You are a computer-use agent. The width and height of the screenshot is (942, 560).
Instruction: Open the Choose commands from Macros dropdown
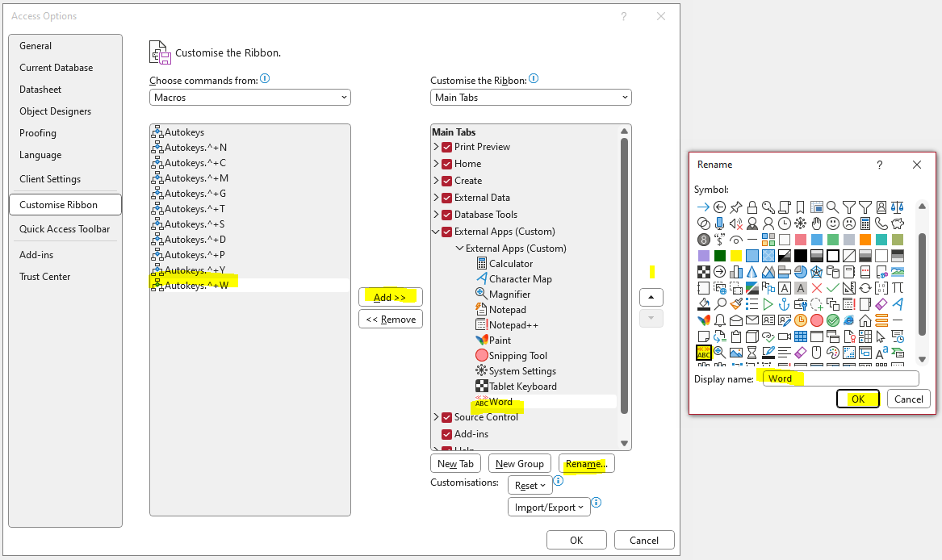250,98
